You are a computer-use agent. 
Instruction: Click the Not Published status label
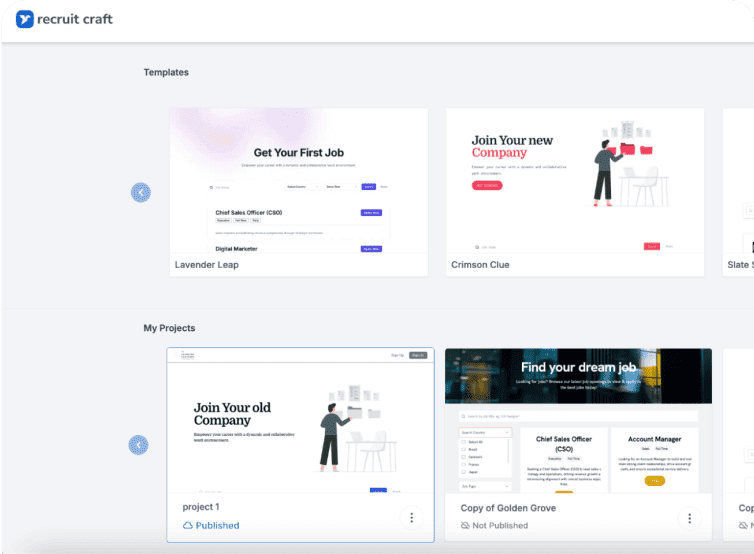point(500,525)
